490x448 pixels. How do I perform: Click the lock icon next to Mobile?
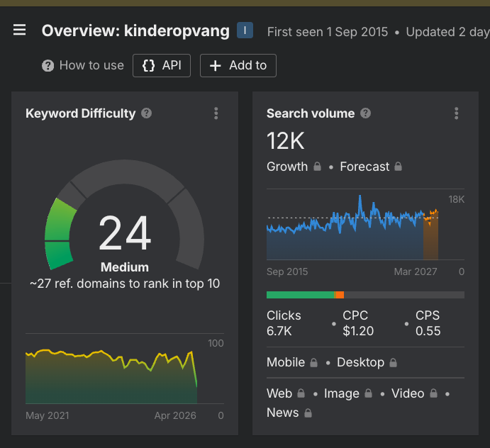[x=313, y=362]
